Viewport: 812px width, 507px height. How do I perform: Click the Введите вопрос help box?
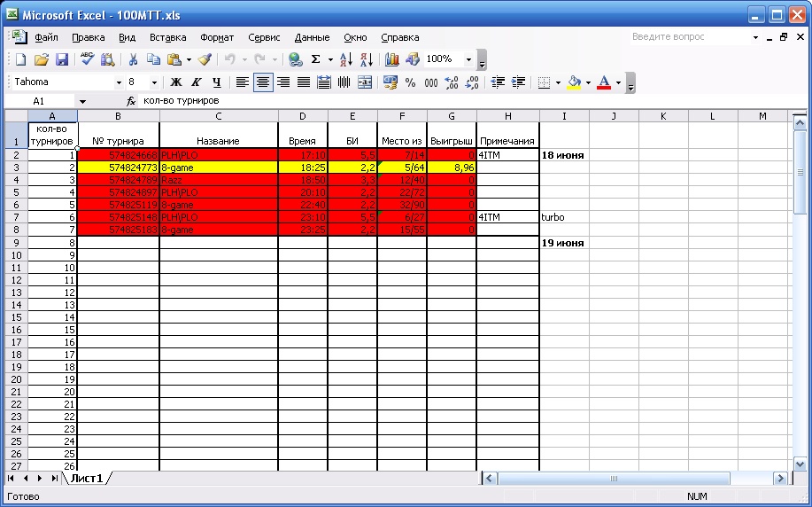(690, 37)
